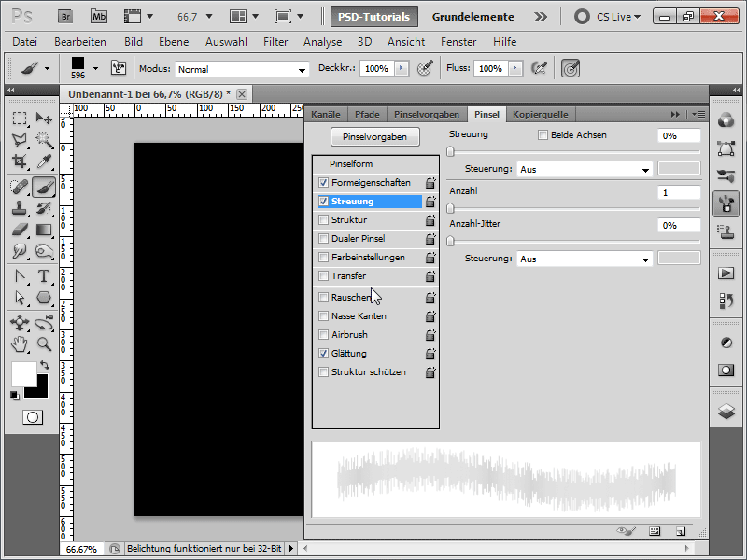The height and width of the screenshot is (560, 747).
Task: Select the Pen tool
Action: pyautogui.click(x=20, y=276)
